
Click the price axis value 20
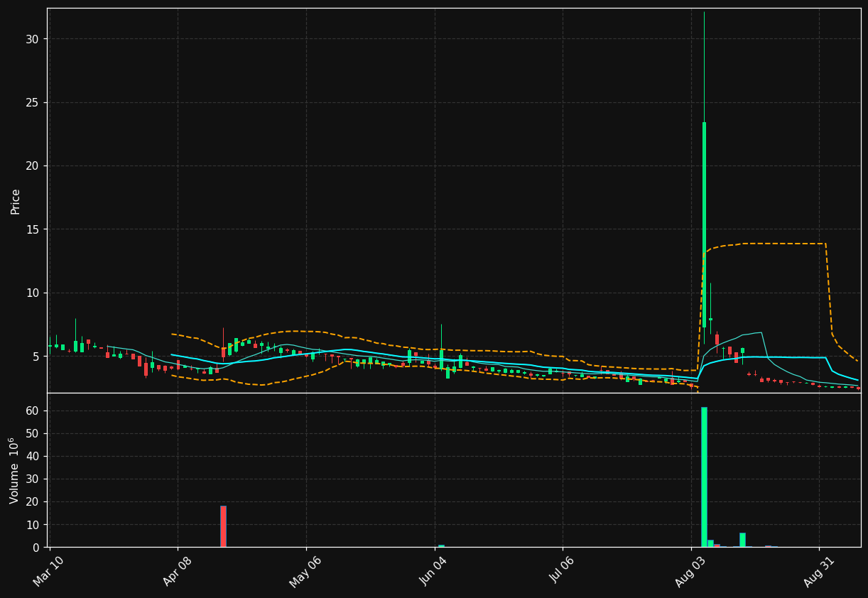32,165
